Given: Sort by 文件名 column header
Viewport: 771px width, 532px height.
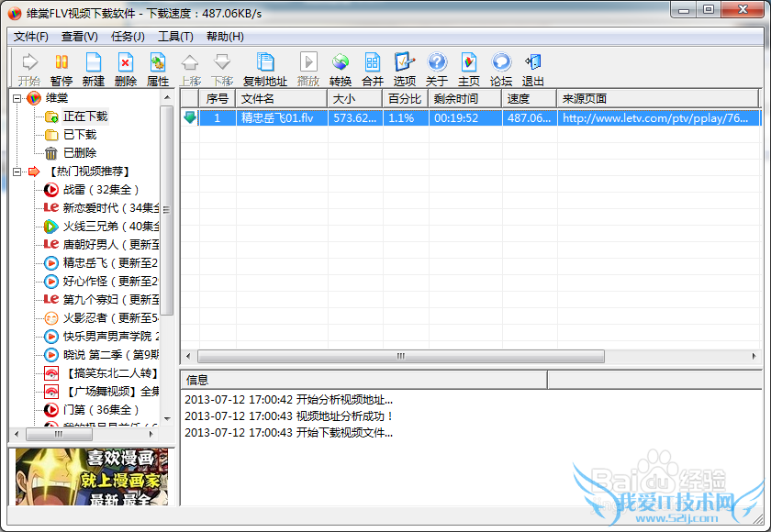Looking at the screenshot, I should (x=282, y=99).
